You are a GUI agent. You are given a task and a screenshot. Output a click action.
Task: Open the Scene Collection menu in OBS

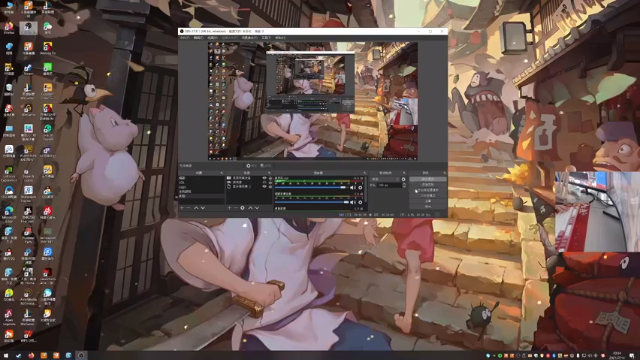(x=250, y=38)
